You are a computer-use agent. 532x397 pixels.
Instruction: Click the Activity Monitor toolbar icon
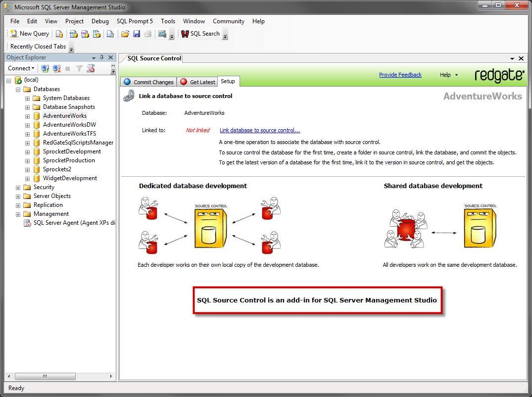(x=163, y=34)
